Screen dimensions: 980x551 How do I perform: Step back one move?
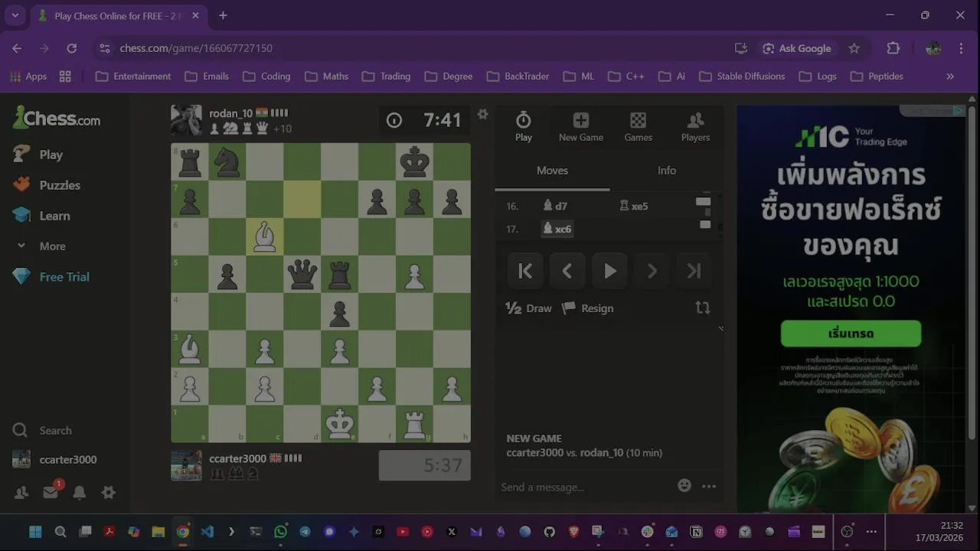click(x=567, y=271)
